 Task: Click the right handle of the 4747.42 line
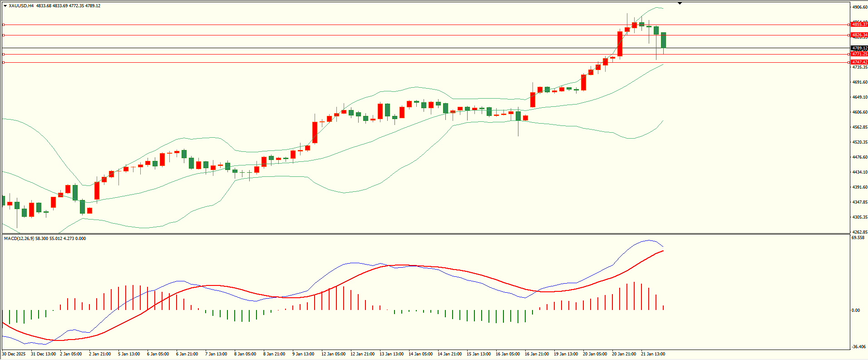[849, 62]
